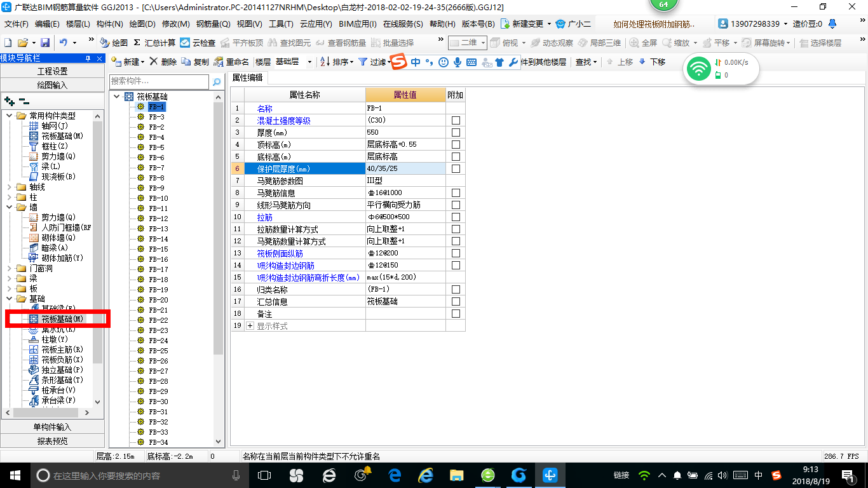Select 暗梁(A) hidden beam item
The height and width of the screenshot is (488, 868).
pos(49,248)
